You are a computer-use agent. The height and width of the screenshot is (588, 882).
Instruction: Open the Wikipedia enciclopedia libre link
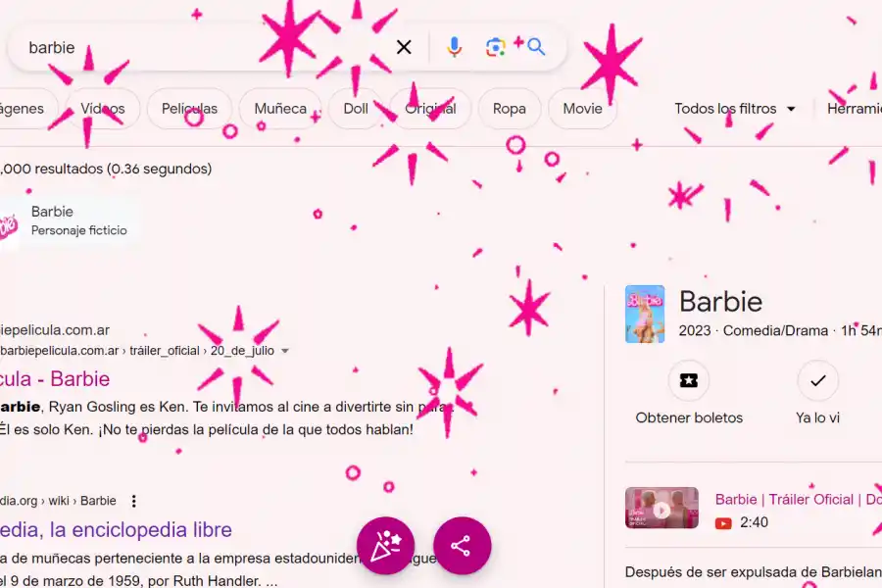(116, 530)
